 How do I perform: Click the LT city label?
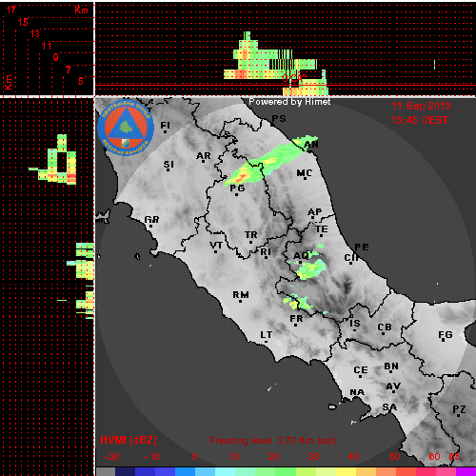pyautogui.click(x=267, y=335)
